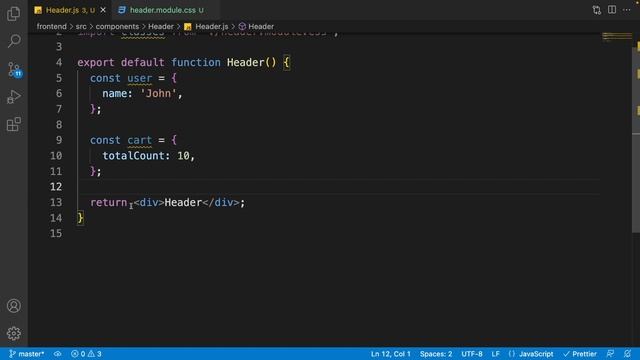
Task: Click the watch eye icon in status bar
Action: tap(58, 354)
